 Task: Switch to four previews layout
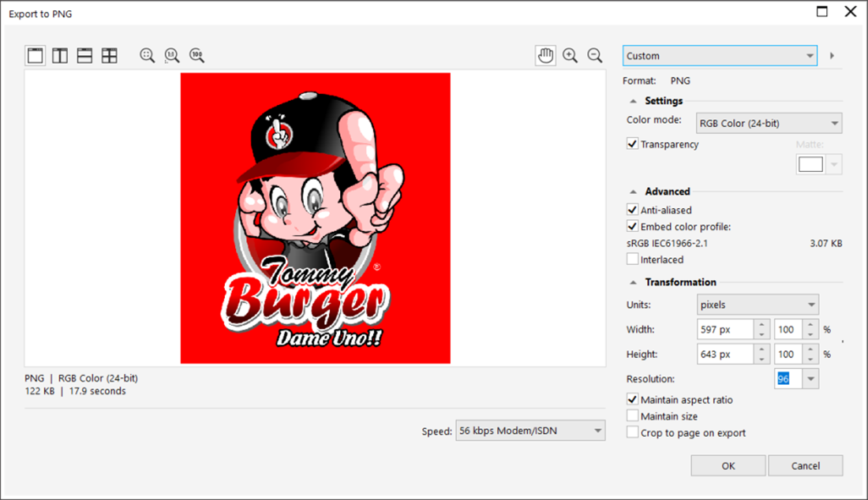(x=110, y=55)
